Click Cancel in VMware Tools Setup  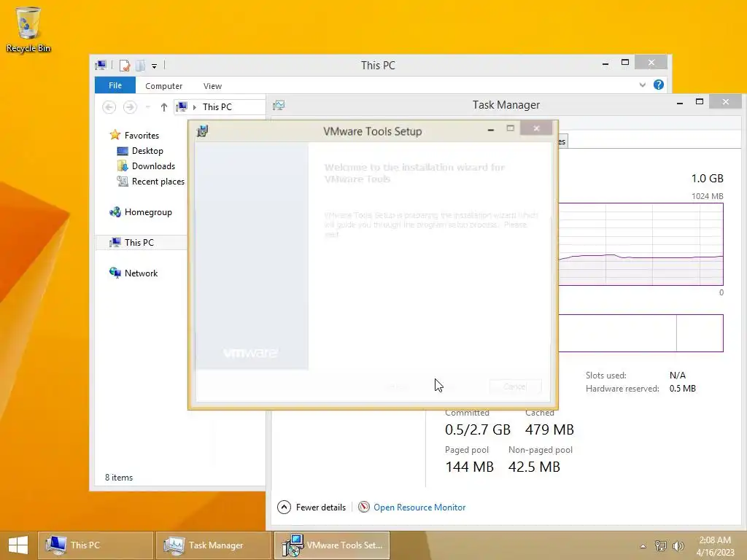(x=515, y=386)
